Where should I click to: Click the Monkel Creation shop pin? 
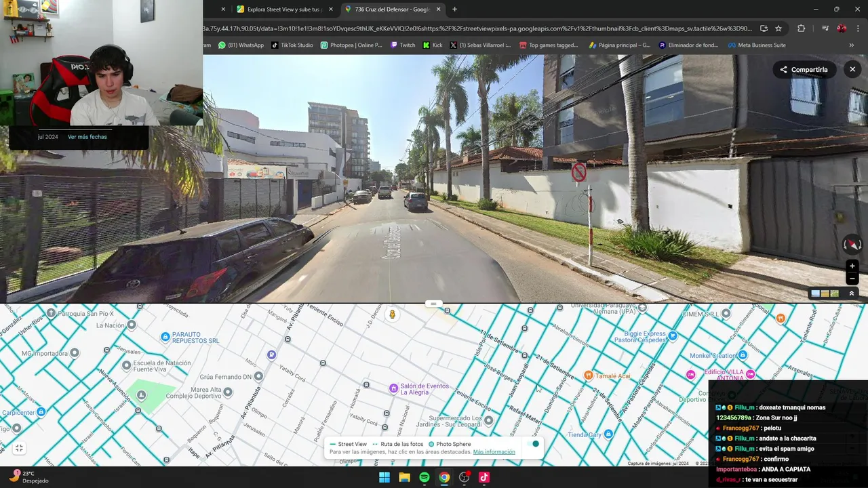743,355
